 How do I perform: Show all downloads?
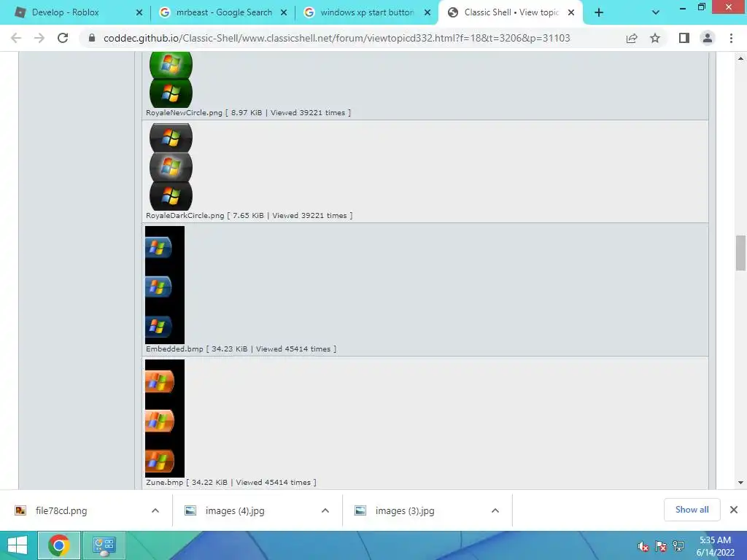[692, 510]
